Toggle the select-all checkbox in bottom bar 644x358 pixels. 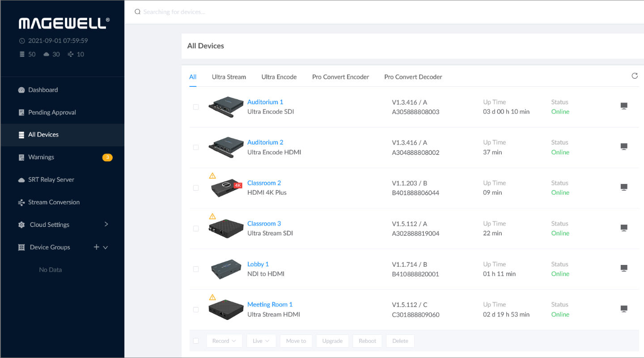click(196, 341)
